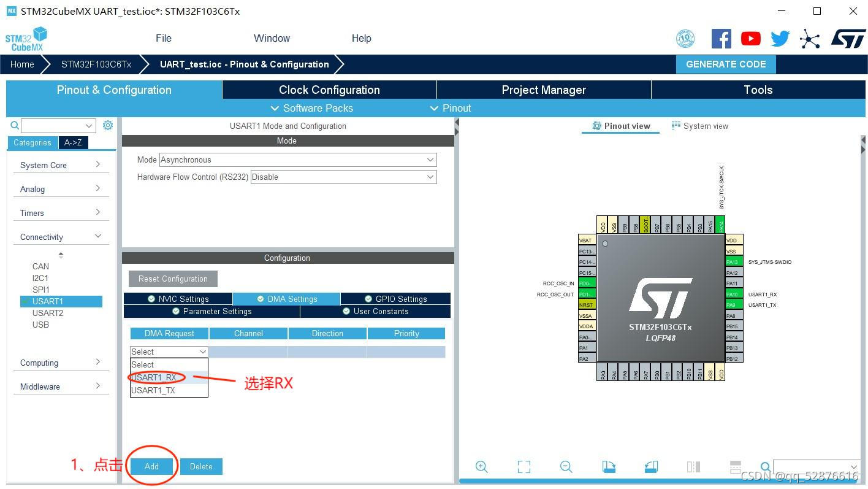Switch to System view
The width and height of the screenshot is (868, 489).
[x=700, y=126]
